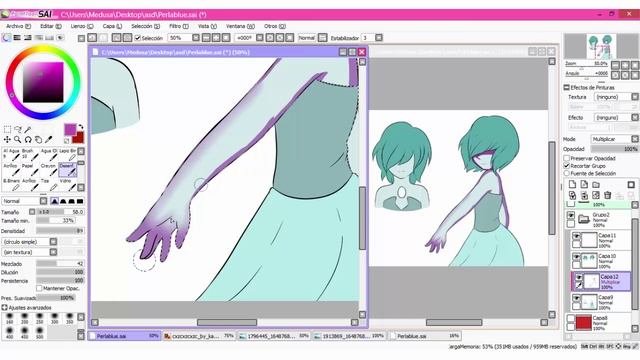Hide the Capa10 layer with eye icon

576,257
